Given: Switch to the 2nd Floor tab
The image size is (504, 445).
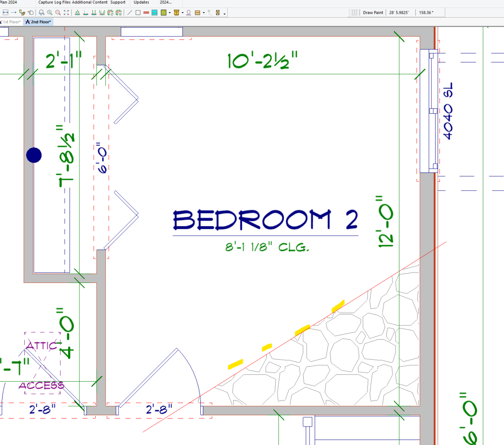Looking at the screenshot, I should click(x=39, y=22).
